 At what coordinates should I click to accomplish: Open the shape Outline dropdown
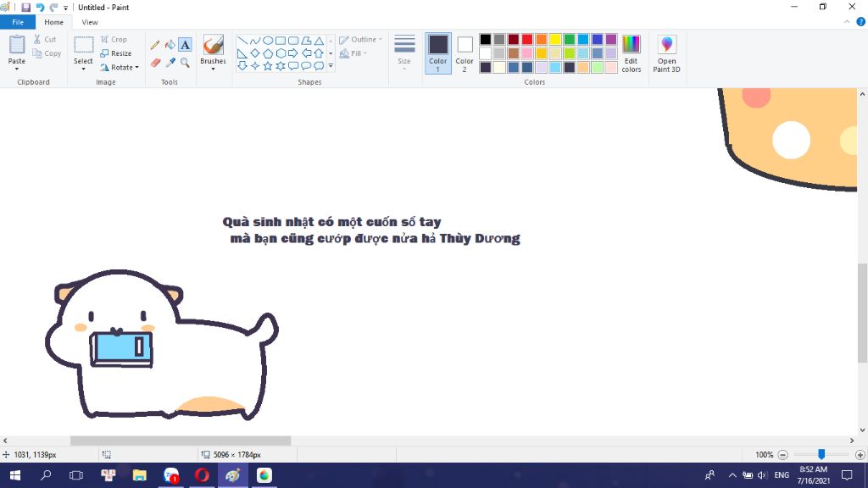(x=360, y=39)
